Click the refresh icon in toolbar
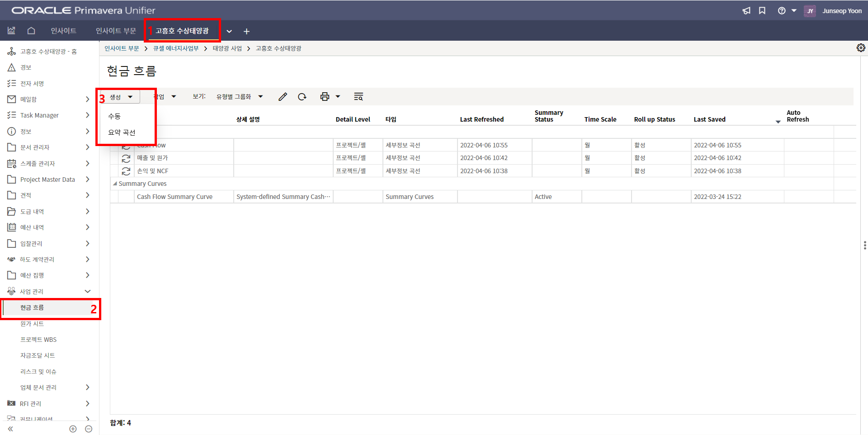868x435 pixels. (x=302, y=97)
